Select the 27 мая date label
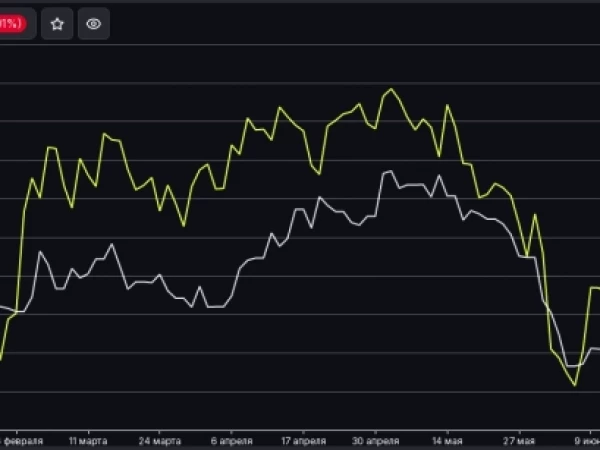600x450 pixels. [519, 441]
